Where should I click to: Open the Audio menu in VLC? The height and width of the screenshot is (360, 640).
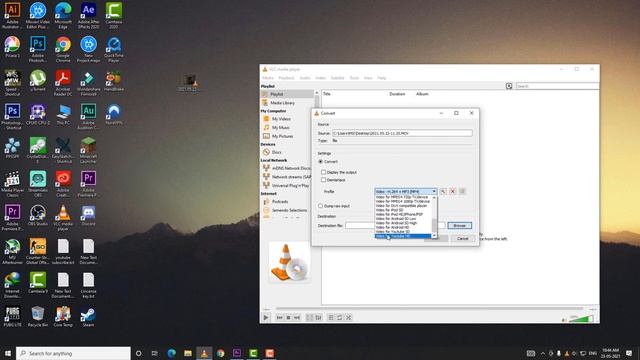point(305,78)
